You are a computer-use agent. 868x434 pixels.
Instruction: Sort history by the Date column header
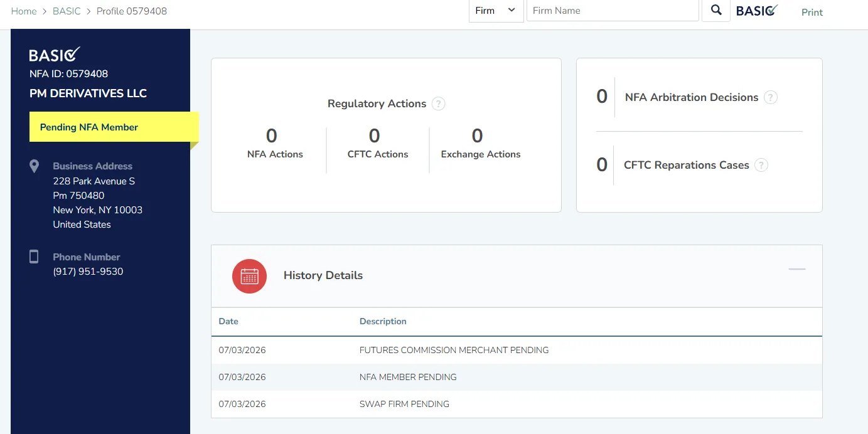(228, 321)
